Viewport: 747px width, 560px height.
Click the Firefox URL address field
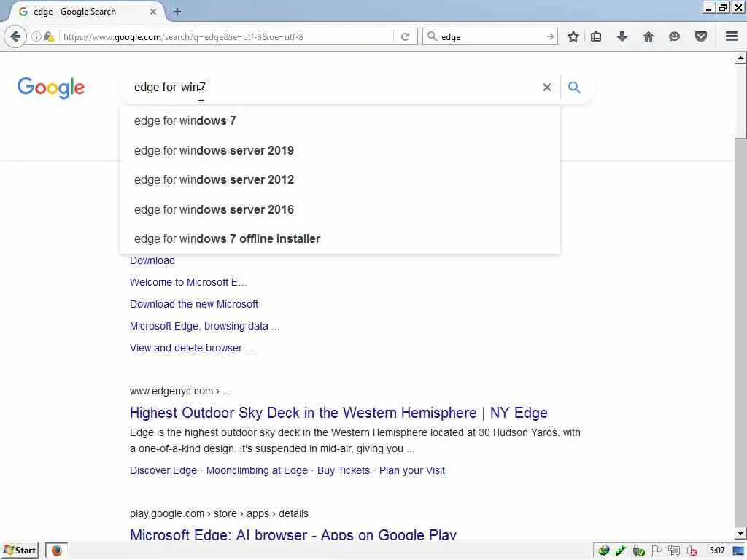tap(226, 36)
